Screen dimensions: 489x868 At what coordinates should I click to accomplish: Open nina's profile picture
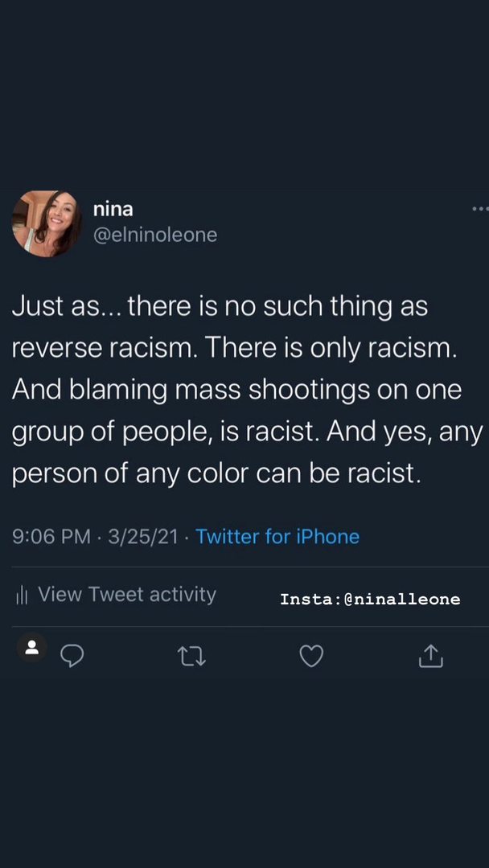(47, 223)
